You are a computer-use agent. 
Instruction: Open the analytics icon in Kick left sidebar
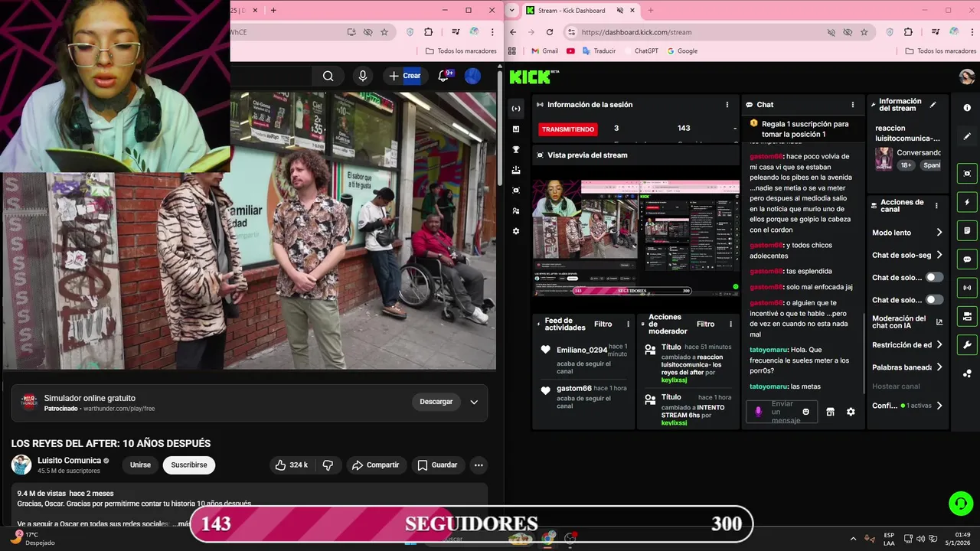point(516,129)
